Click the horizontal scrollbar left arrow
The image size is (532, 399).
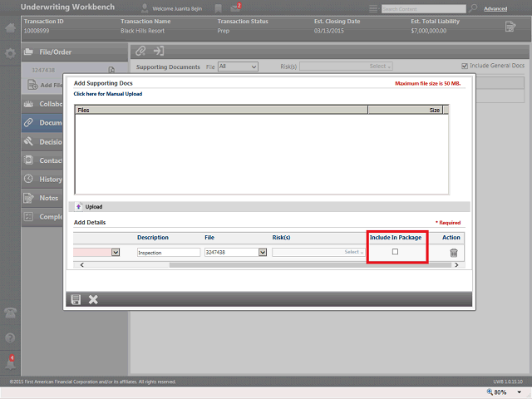tap(82, 265)
